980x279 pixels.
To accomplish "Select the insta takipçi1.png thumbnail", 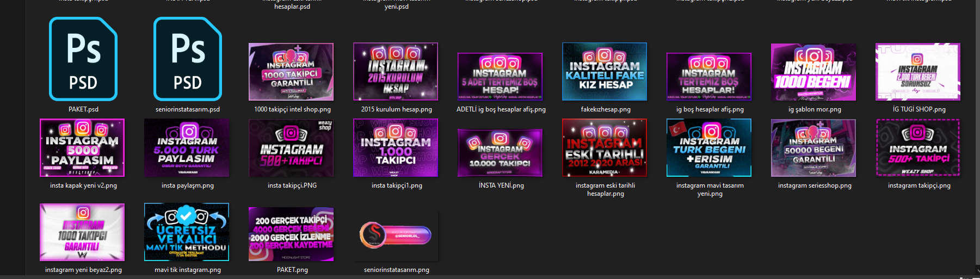I will pos(396,148).
